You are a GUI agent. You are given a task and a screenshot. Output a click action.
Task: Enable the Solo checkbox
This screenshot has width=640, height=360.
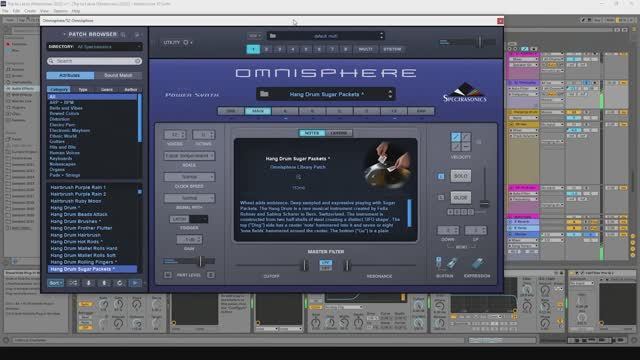click(x=441, y=176)
